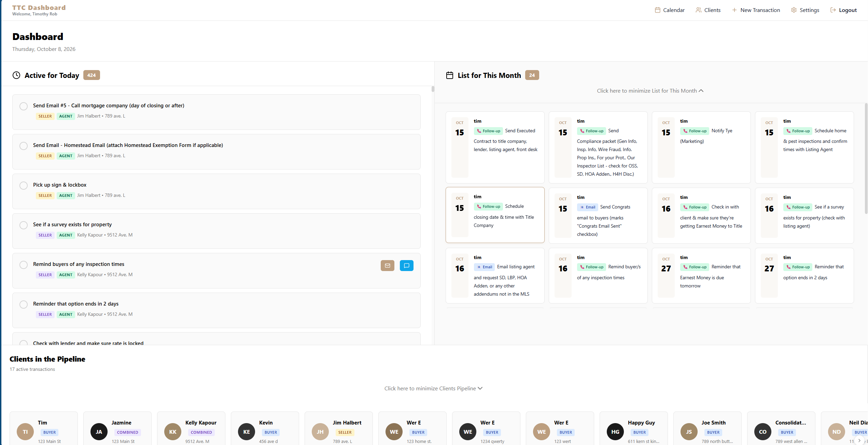Viewport: 868px width, 445px height.
Task: Click the JH avatar for Jim Halbert
Action: pos(320,432)
